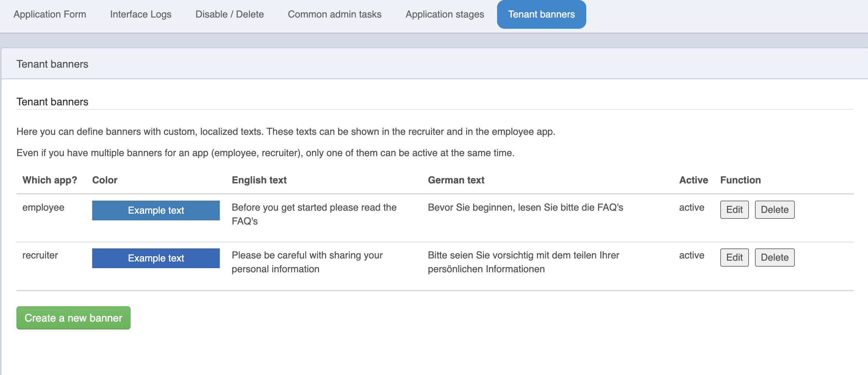Create a new banner

pyautogui.click(x=74, y=318)
